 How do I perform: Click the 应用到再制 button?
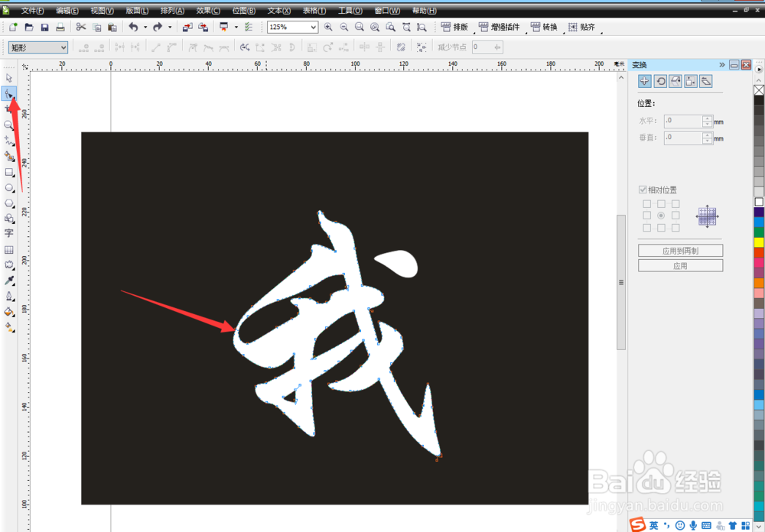click(x=680, y=251)
